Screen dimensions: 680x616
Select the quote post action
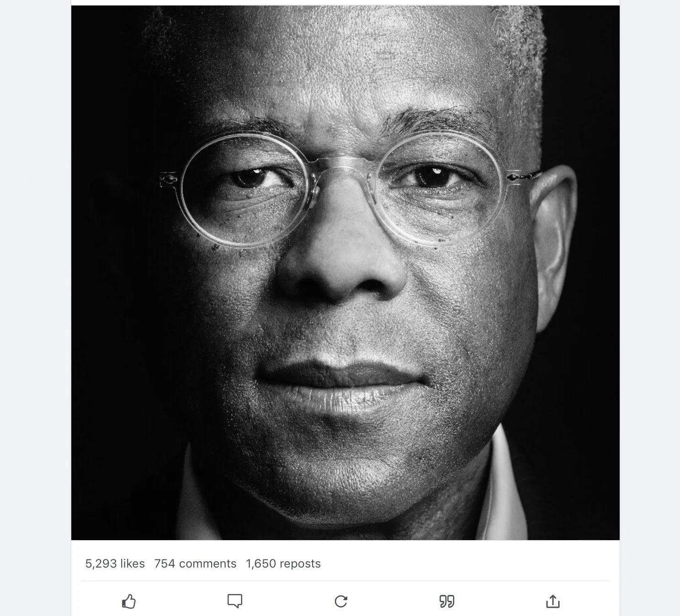(447, 601)
